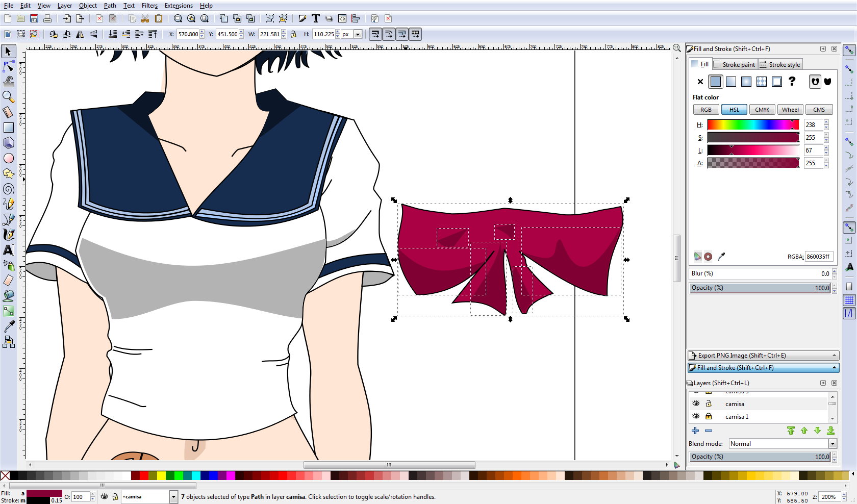857x504 pixels.
Task: Choose Radial gradient fill type
Action: click(x=746, y=82)
